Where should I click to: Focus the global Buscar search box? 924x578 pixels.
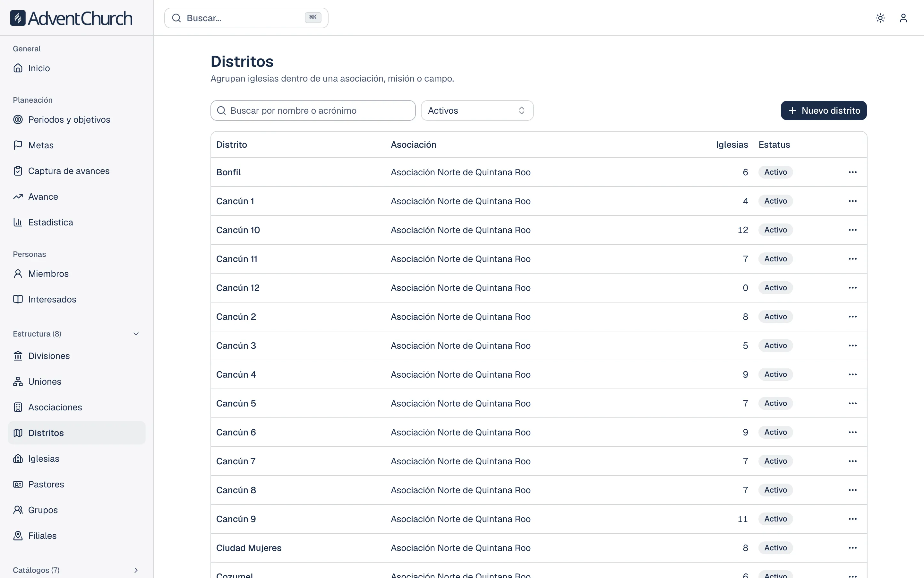point(246,18)
